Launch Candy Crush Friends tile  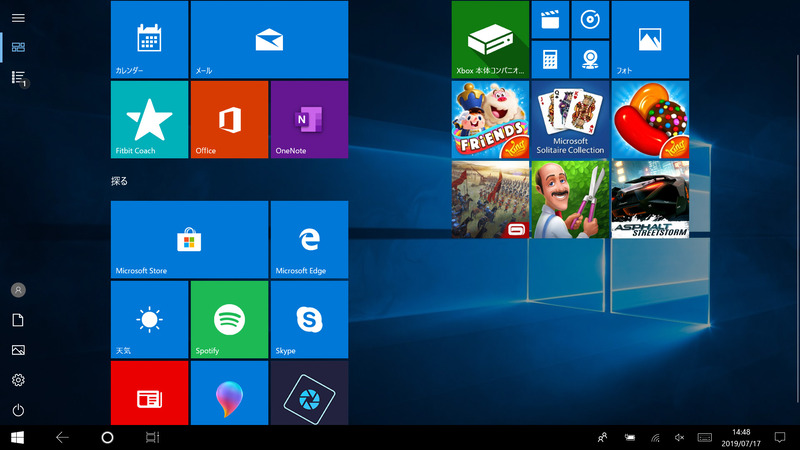[490, 119]
